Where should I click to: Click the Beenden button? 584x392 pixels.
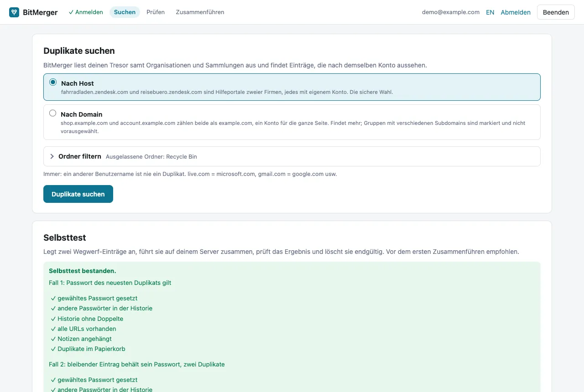click(x=556, y=12)
